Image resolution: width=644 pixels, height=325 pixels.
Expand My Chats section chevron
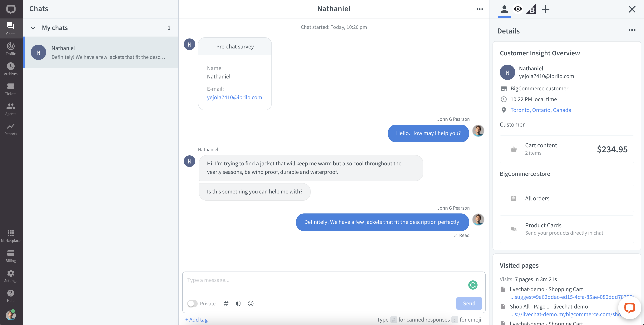point(33,27)
